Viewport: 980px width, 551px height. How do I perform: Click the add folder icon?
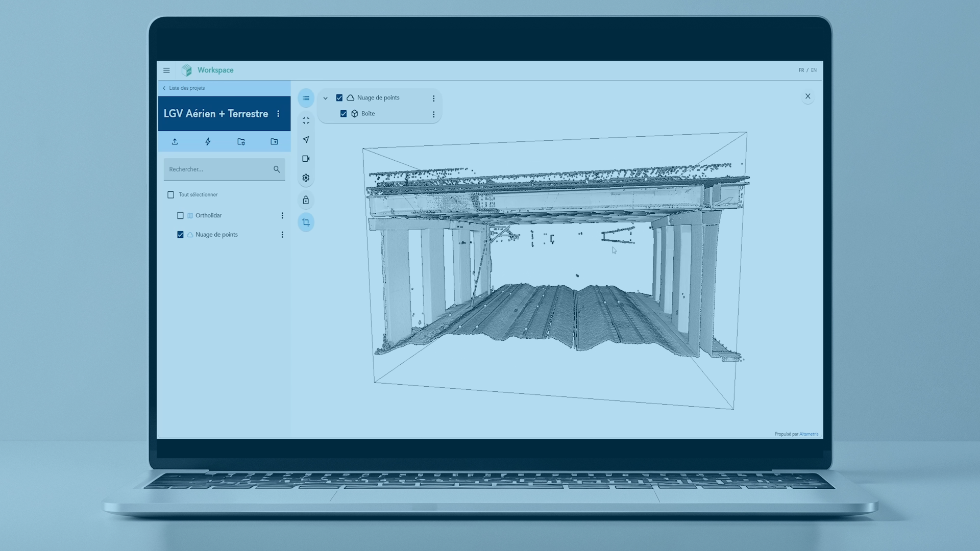[x=274, y=142]
